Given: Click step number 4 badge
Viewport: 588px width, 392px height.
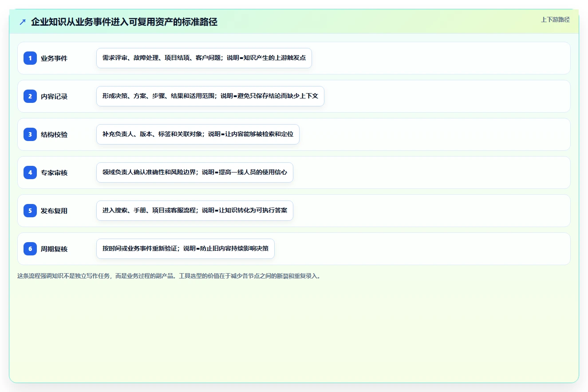Looking at the screenshot, I should (x=30, y=172).
